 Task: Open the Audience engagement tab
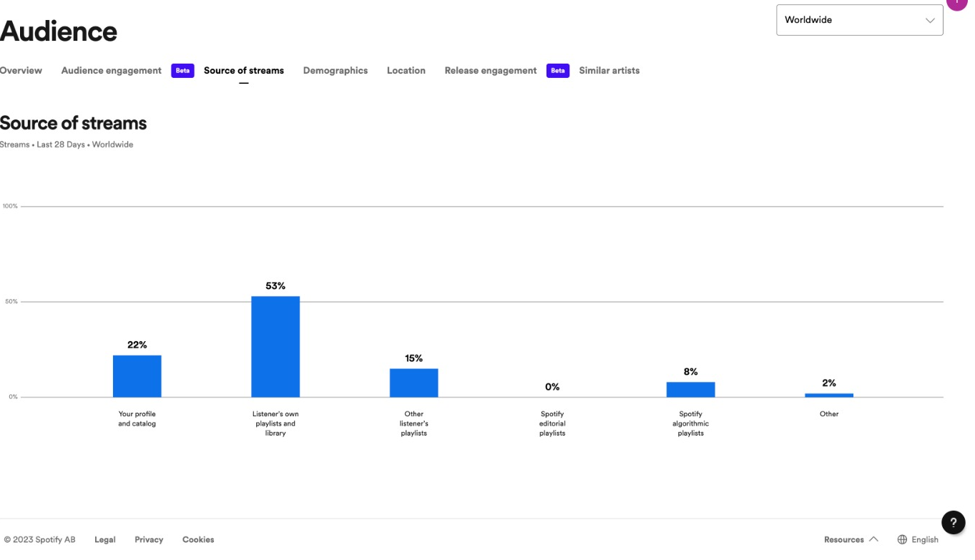pyautogui.click(x=112, y=71)
